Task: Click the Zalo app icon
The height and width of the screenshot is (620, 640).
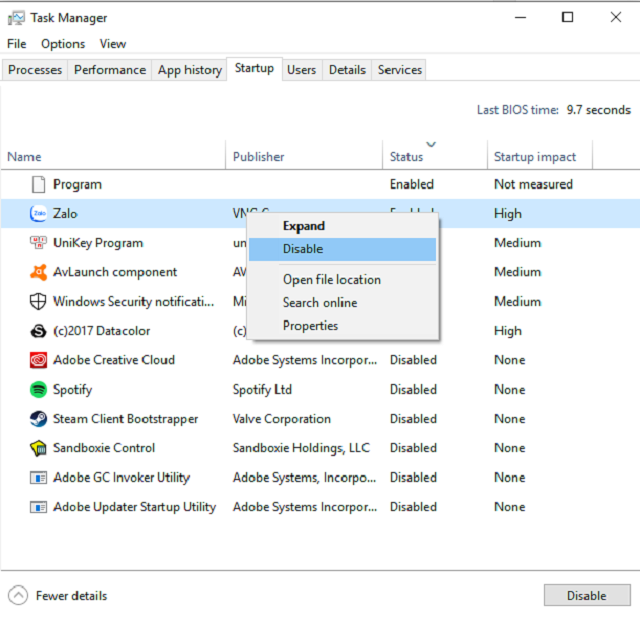Action: 38,213
